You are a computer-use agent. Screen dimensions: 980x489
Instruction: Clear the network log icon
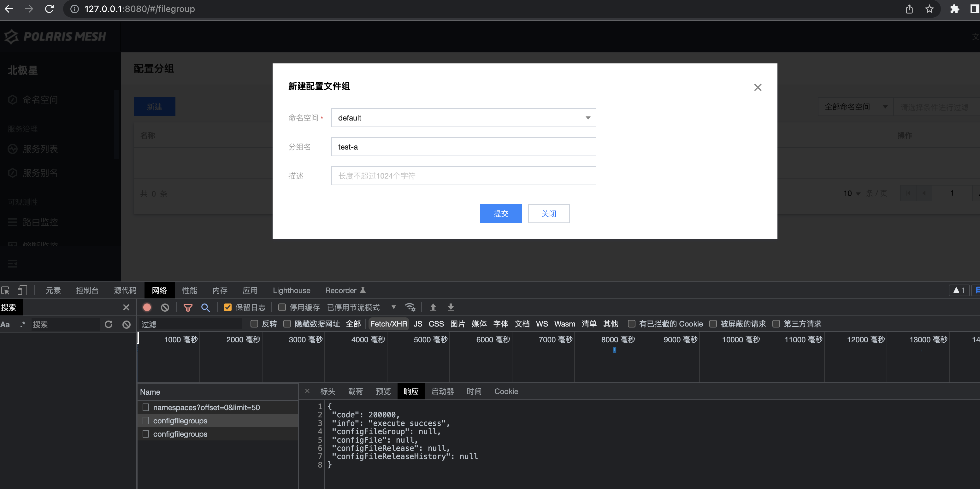click(165, 307)
